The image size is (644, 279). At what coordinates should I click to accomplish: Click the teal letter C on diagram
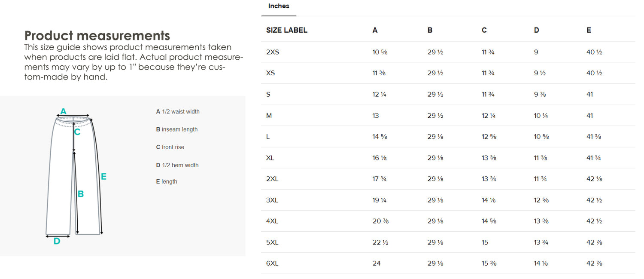[x=77, y=132]
